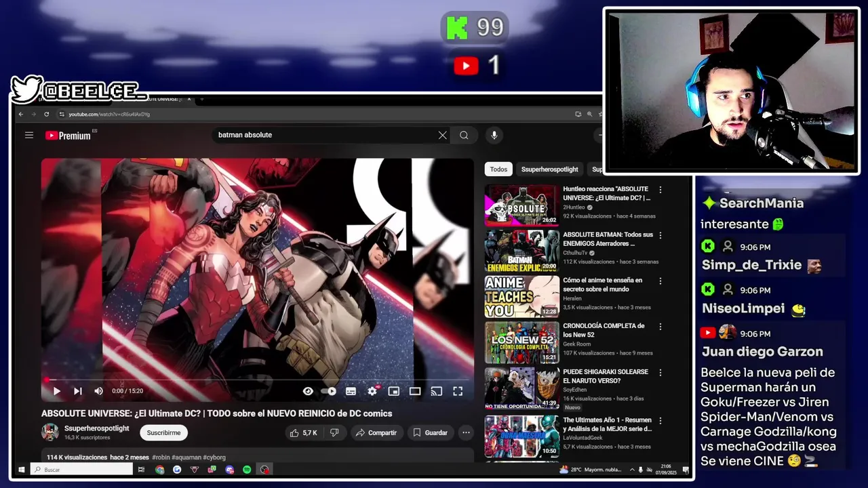Click the #robin hashtag

[161, 457]
